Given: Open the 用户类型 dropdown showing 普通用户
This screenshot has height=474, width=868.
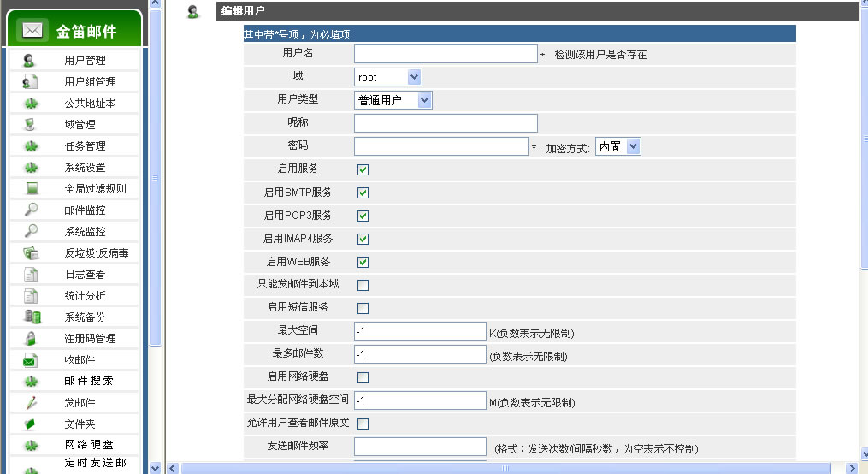Looking at the screenshot, I should pos(393,100).
